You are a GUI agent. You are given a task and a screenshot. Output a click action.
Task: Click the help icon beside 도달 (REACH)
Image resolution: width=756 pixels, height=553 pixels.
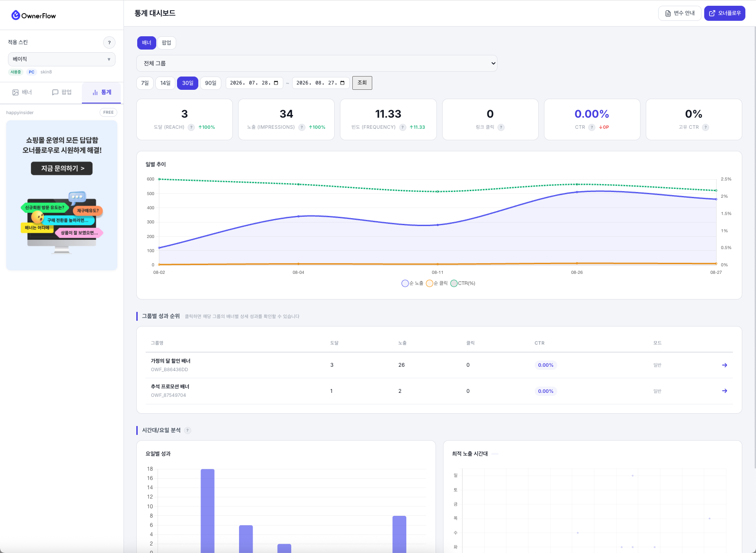(191, 127)
